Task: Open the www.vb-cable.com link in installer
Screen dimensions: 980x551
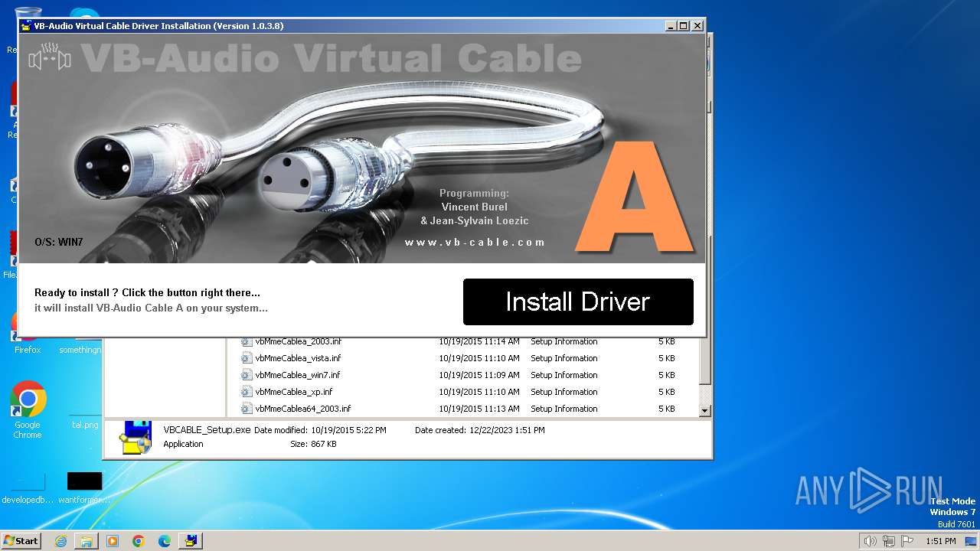Action: [x=475, y=242]
